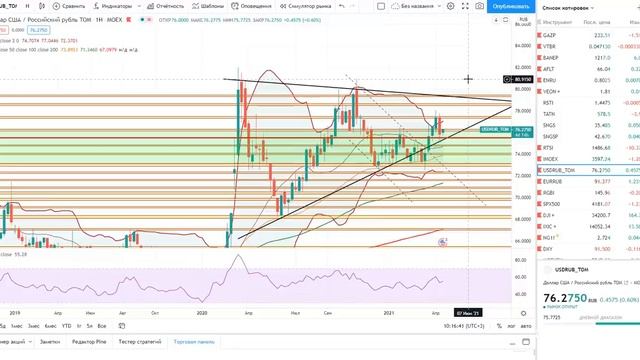Select the BANEP row in watchlist
The width and height of the screenshot is (640, 360).
pyautogui.click(x=589, y=58)
